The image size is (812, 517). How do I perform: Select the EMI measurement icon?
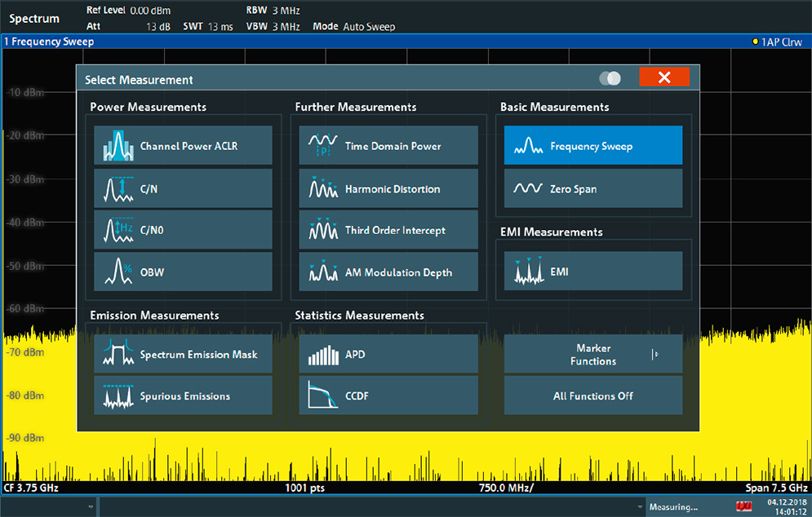pyautogui.click(x=529, y=271)
